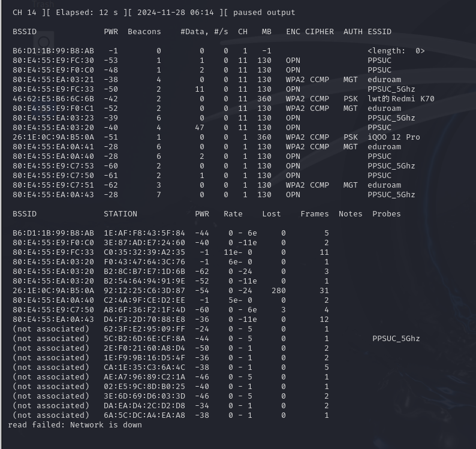Select station 2E:F0:21:60:A8:D4

(x=144, y=348)
